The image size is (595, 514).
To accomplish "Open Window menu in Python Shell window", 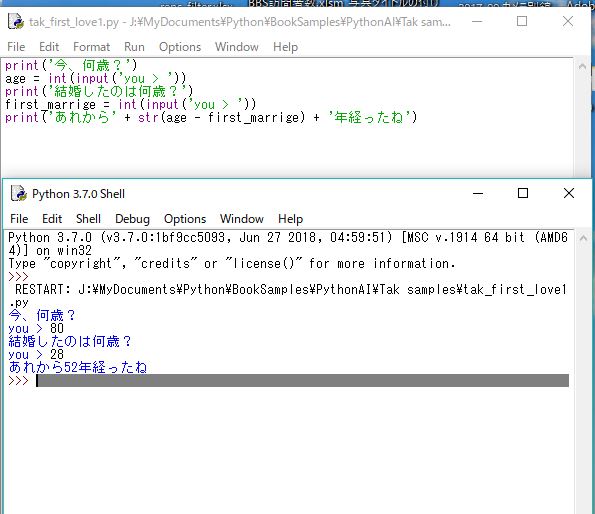I will [242, 219].
